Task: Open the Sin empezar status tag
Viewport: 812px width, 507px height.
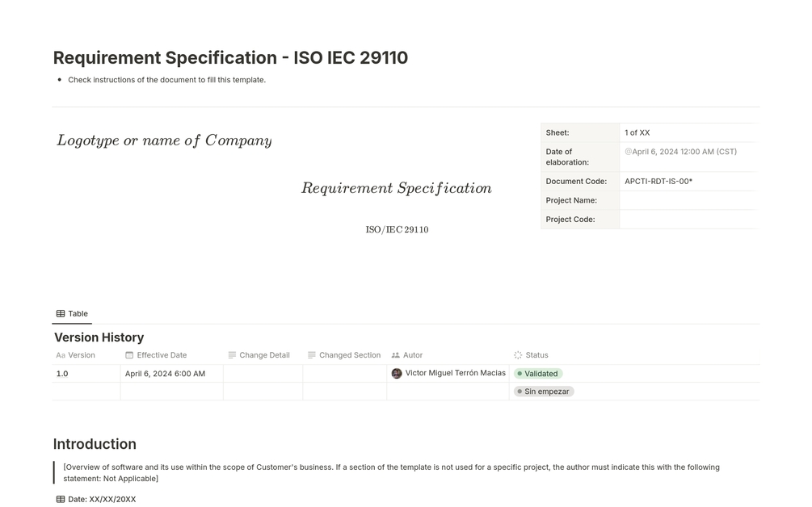Action: tap(544, 392)
